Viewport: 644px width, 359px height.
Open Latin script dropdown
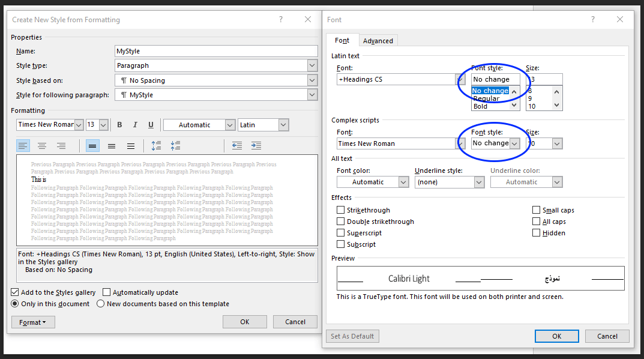click(x=283, y=125)
